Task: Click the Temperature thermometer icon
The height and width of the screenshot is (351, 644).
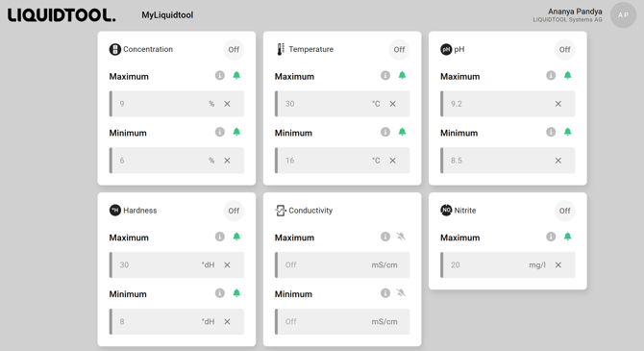Action: click(x=281, y=49)
